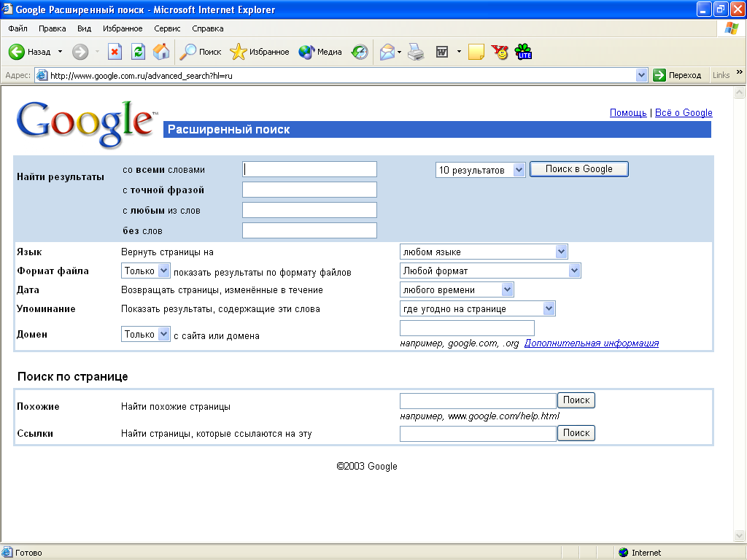
Task: Open Favorites (Избранное) star toolbar button
Action: tap(260, 52)
